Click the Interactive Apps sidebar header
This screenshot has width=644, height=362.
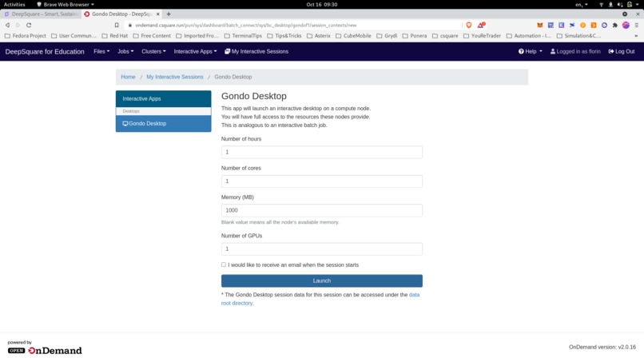pos(164,98)
